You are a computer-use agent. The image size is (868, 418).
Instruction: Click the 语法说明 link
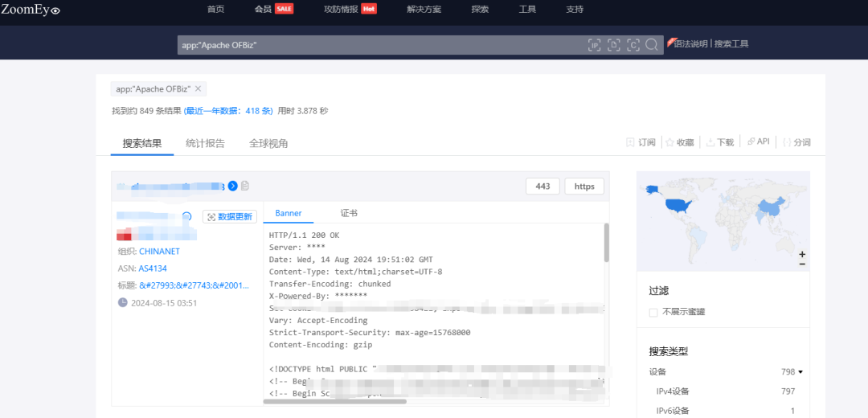click(x=691, y=43)
